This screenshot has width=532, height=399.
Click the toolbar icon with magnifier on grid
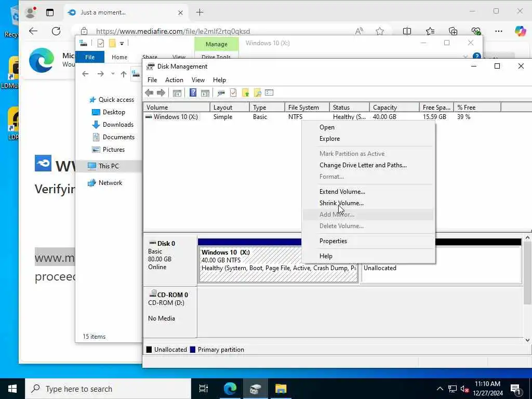click(x=257, y=92)
